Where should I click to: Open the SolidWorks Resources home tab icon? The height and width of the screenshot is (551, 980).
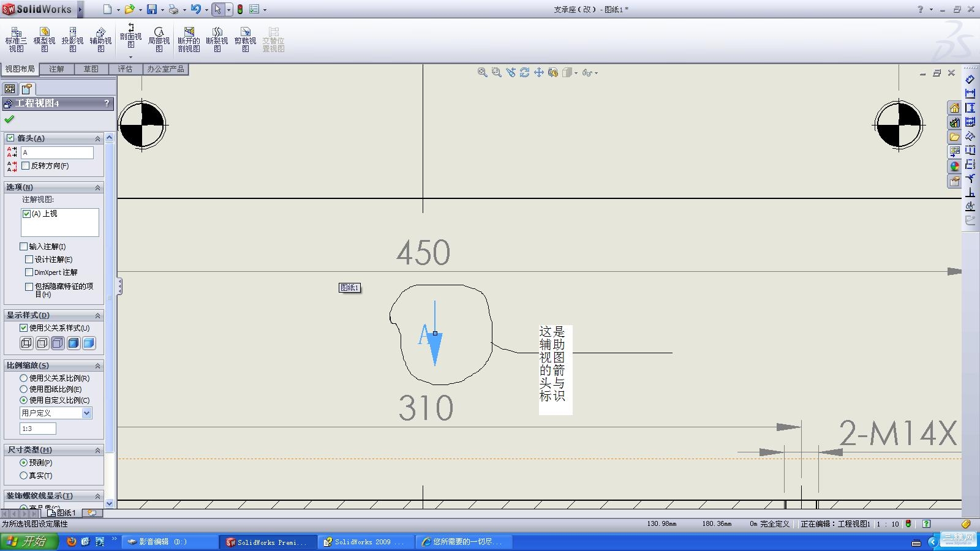[954, 108]
